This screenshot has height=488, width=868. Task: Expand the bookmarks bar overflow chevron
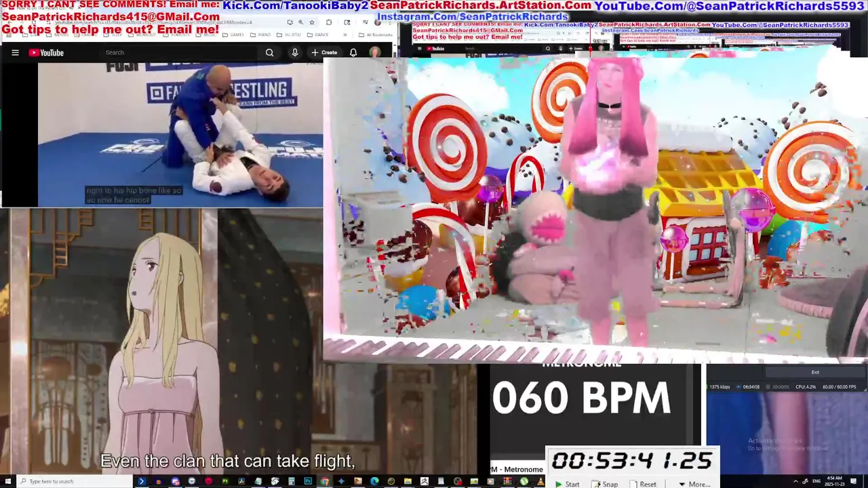345,35
